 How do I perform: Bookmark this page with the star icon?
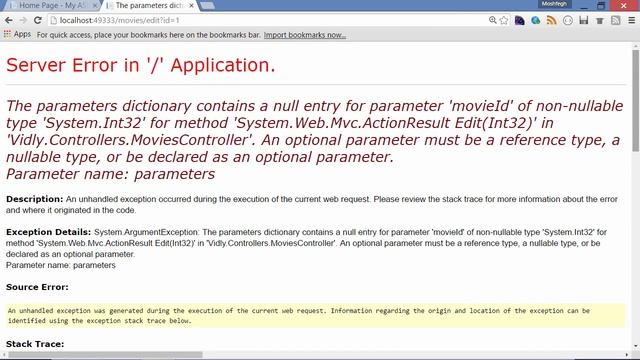pos(504,20)
